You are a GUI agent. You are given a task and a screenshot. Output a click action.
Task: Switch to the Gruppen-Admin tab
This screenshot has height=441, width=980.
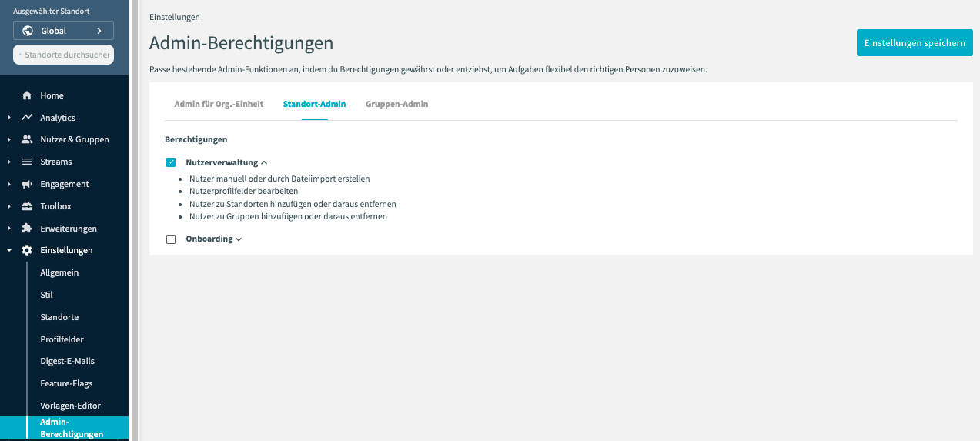396,104
